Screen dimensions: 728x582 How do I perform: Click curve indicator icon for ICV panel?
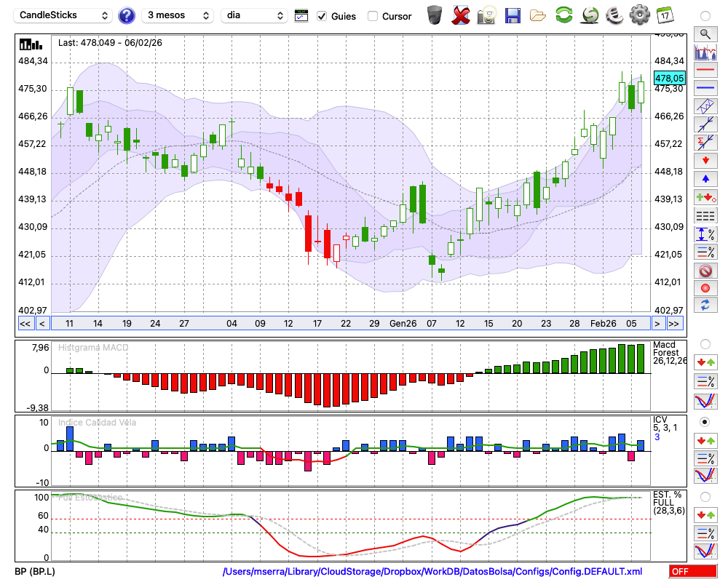point(705,476)
